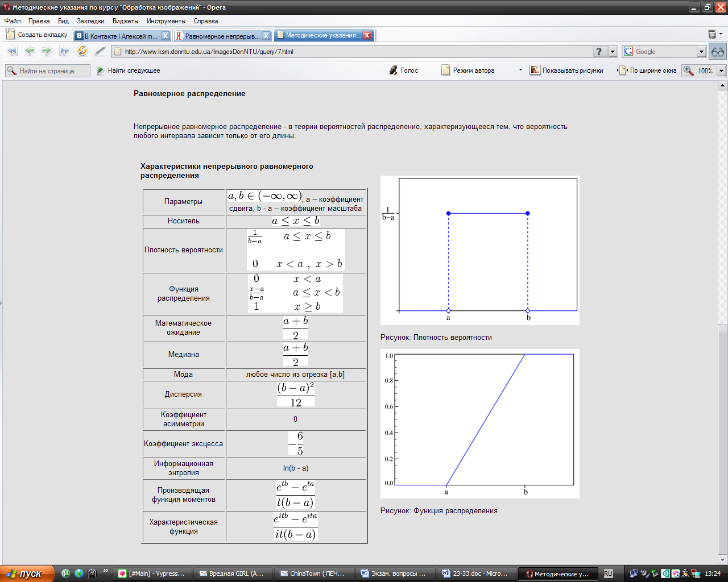Click the Плотность вероятности table cell
The width and height of the screenshot is (728, 582).
pos(184,250)
